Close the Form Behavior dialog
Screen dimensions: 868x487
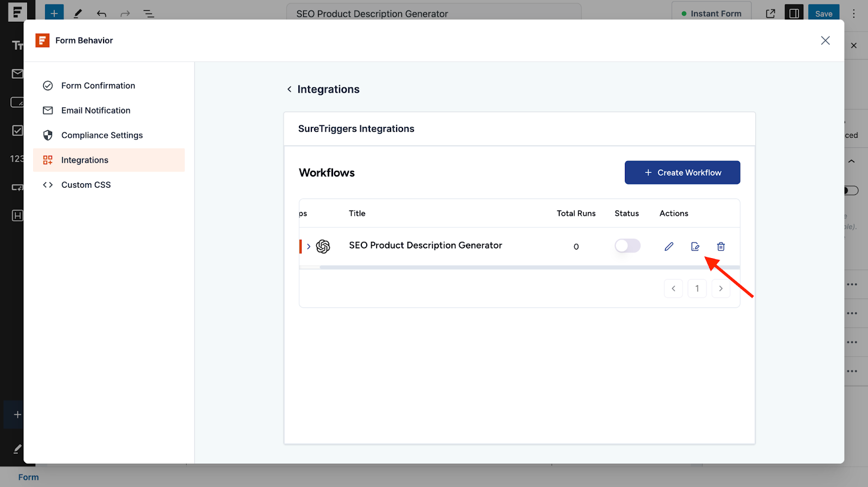coord(825,41)
